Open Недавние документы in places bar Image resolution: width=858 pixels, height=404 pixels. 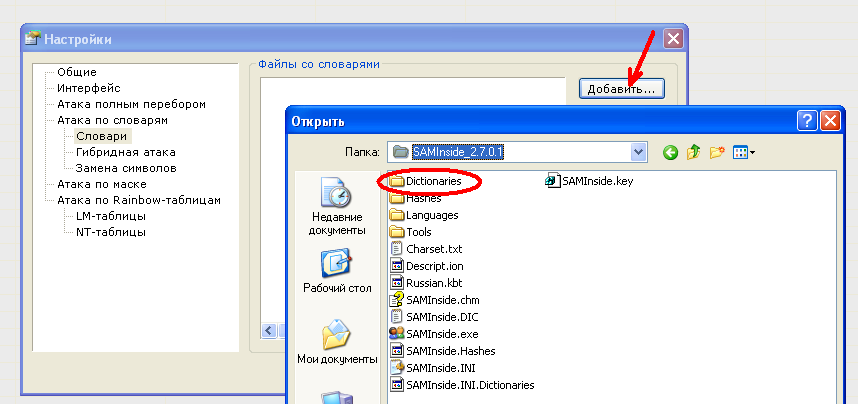[x=337, y=206]
